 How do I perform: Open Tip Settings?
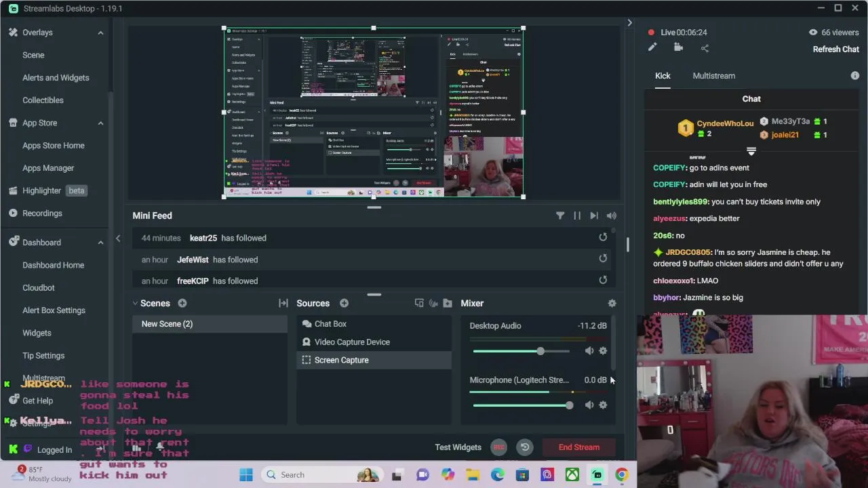[43, 355]
